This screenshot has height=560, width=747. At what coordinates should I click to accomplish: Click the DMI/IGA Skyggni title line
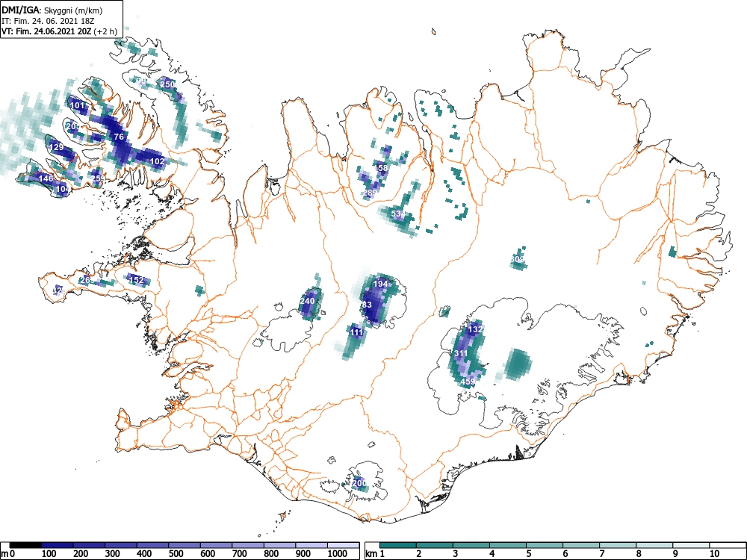pos(52,10)
